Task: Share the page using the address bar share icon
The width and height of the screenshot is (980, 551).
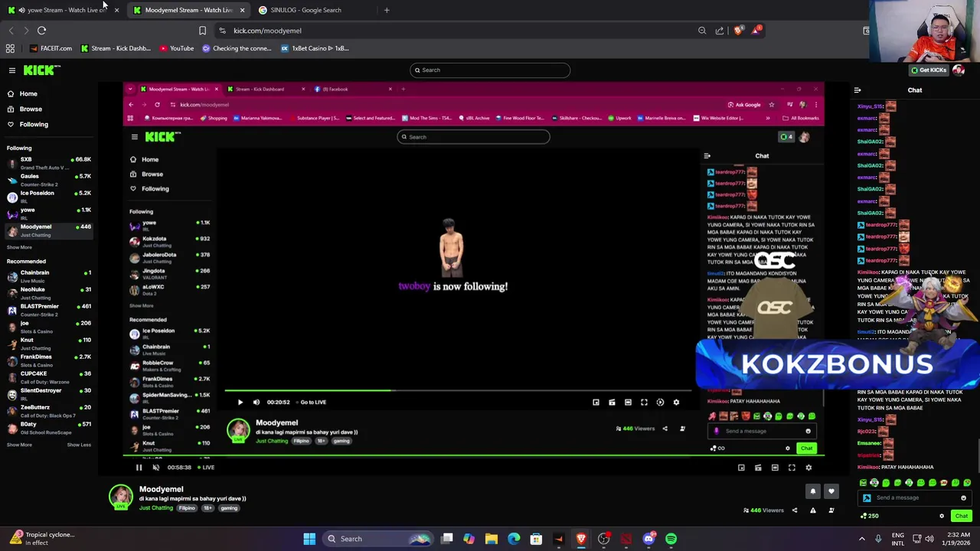Action: pos(720,31)
